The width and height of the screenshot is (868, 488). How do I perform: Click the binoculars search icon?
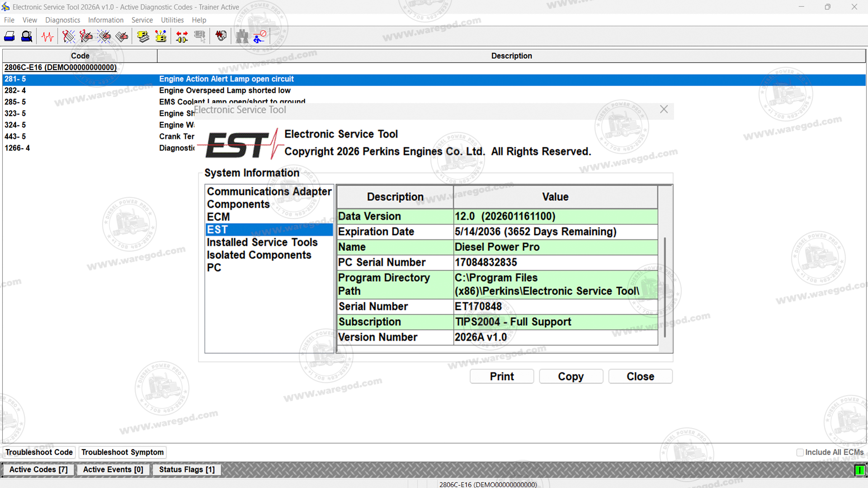point(242,36)
